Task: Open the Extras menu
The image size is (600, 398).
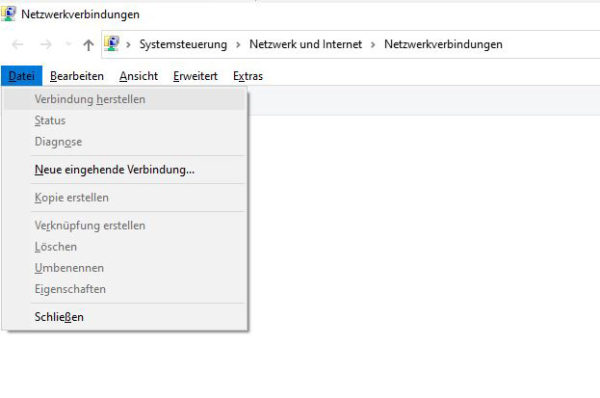Action: tap(248, 76)
